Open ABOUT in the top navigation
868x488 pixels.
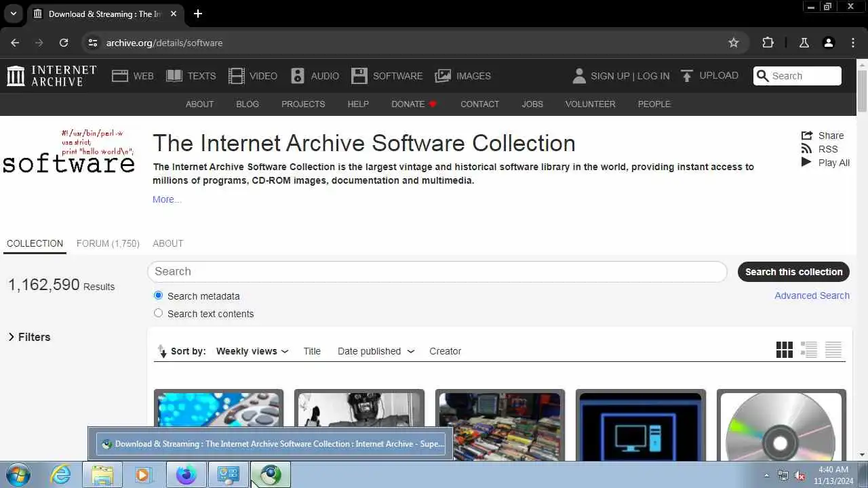click(x=199, y=104)
